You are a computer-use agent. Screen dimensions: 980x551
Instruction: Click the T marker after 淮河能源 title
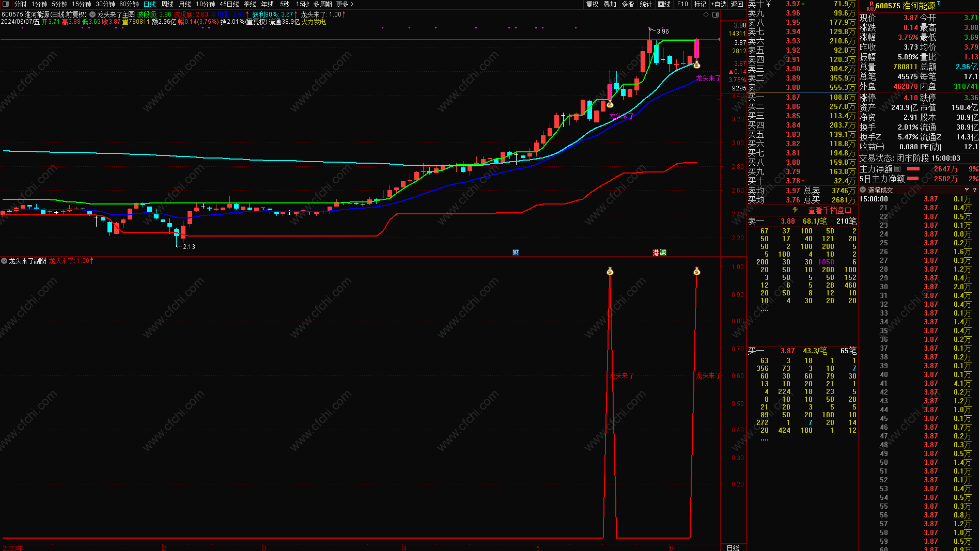click(938, 3)
